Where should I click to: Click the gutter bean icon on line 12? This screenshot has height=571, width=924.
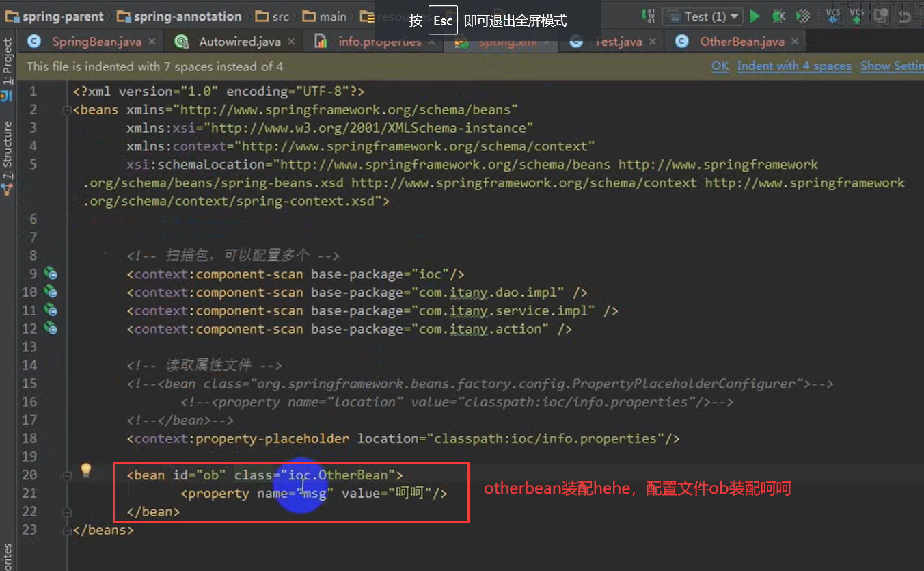click(51, 329)
